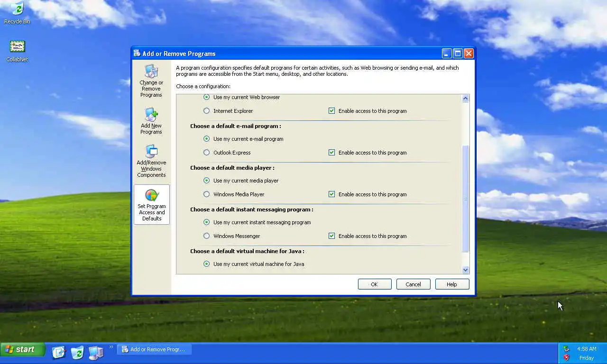Click Help button
The height and width of the screenshot is (364, 607).
pyautogui.click(x=452, y=284)
